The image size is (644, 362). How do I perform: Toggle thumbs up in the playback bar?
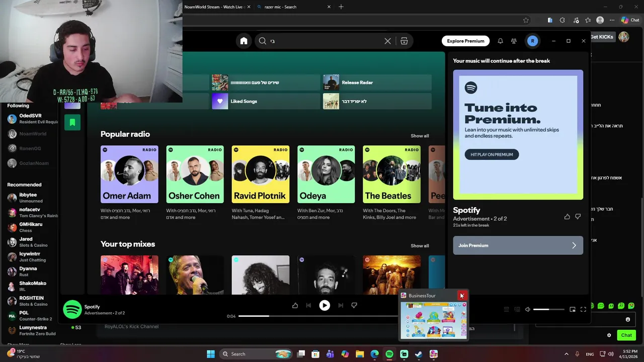tap(295, 305)
